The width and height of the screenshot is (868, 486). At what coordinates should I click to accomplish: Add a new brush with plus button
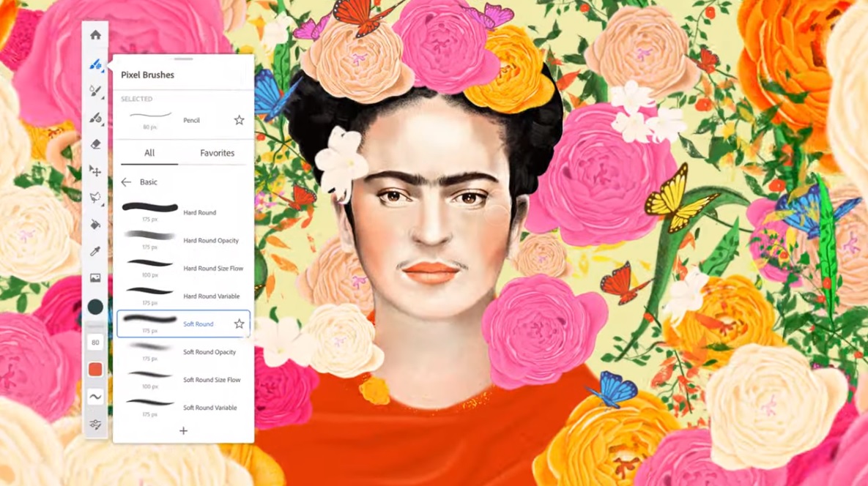coord(183,430)
